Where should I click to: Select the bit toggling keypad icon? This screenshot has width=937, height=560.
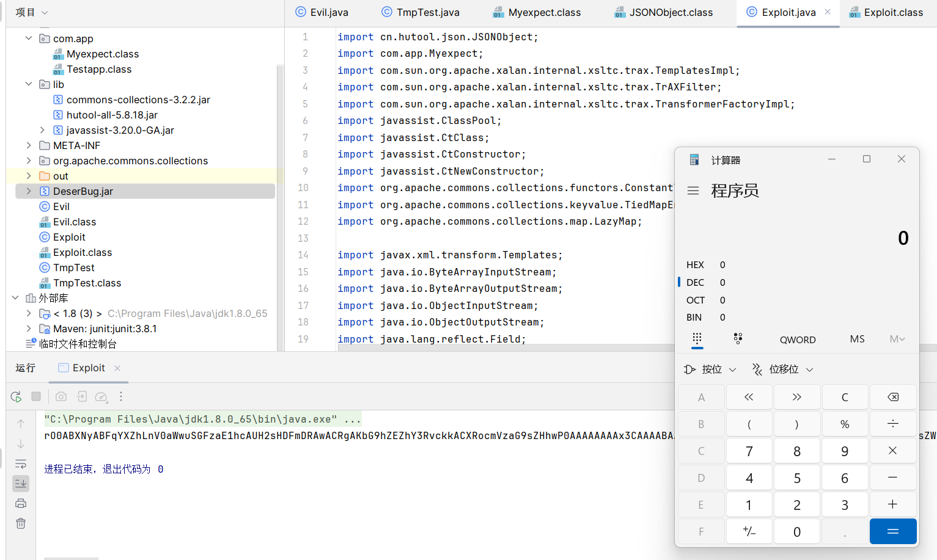pos(738,339)
